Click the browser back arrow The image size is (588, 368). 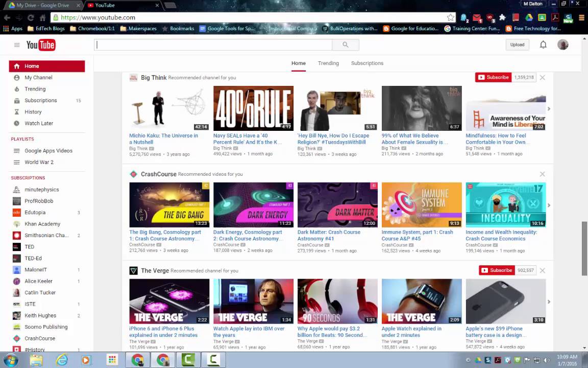click(7, 18)
